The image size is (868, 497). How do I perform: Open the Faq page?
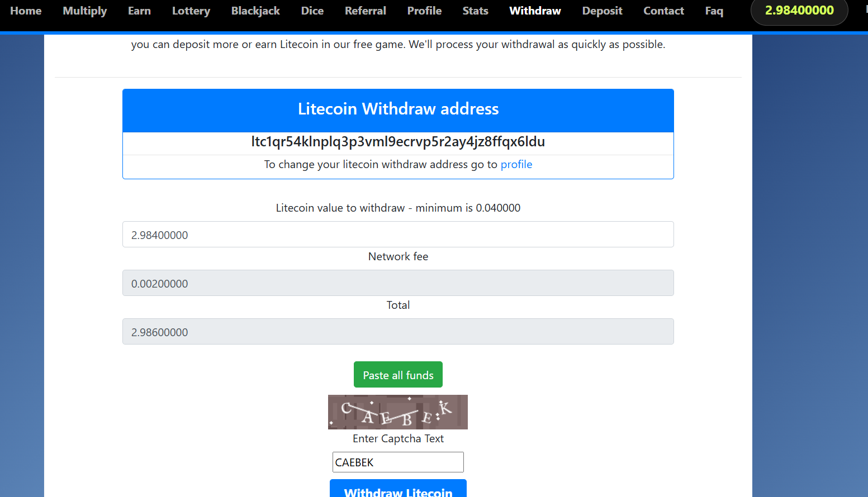click(714, 11)
